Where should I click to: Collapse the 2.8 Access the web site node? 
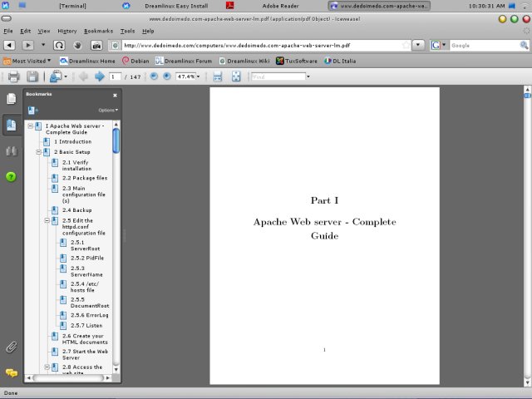click(x=47, y=367)
